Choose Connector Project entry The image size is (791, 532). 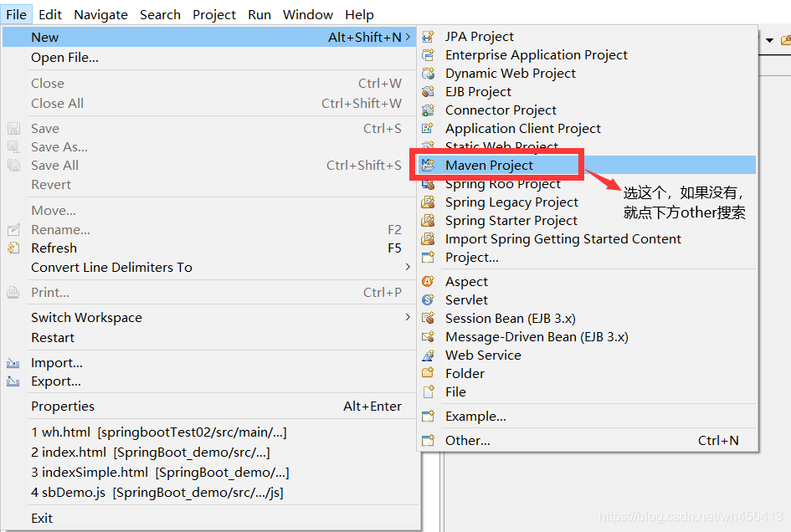(x=588, y=110)
